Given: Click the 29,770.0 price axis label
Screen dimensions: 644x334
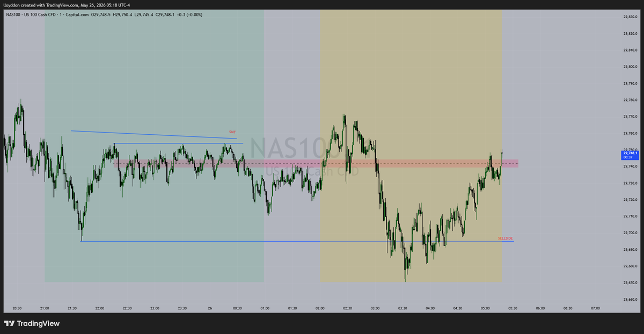Looking at the screenshot, I should (x=630, y=117).
